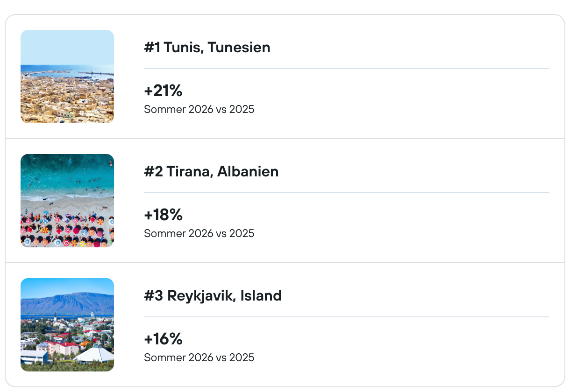The image size is (570, 392).
Task: Click the separator between Tunis and Tirana rows
Action: click(x=285, y=139)
